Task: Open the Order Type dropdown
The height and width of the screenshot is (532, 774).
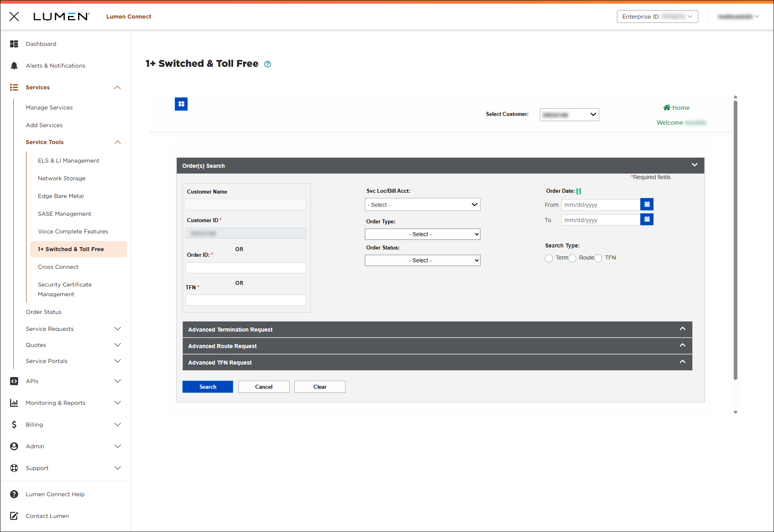Action: click(x=422, y=234)
